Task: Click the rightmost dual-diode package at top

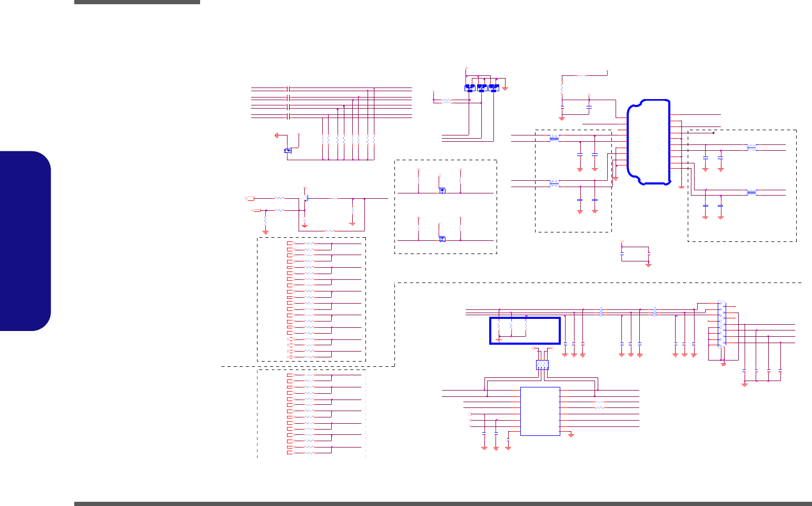Action: 494,88
